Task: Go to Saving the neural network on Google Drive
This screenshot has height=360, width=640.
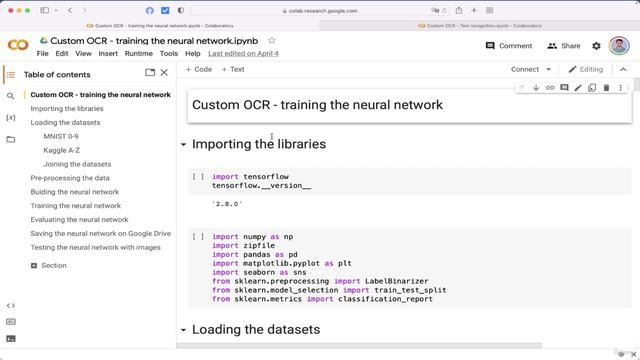Action: 100,233
